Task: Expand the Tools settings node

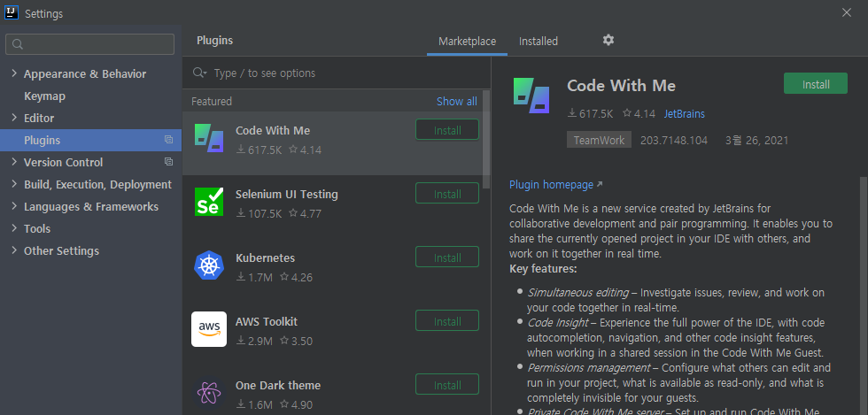Action: pos(14,228)
